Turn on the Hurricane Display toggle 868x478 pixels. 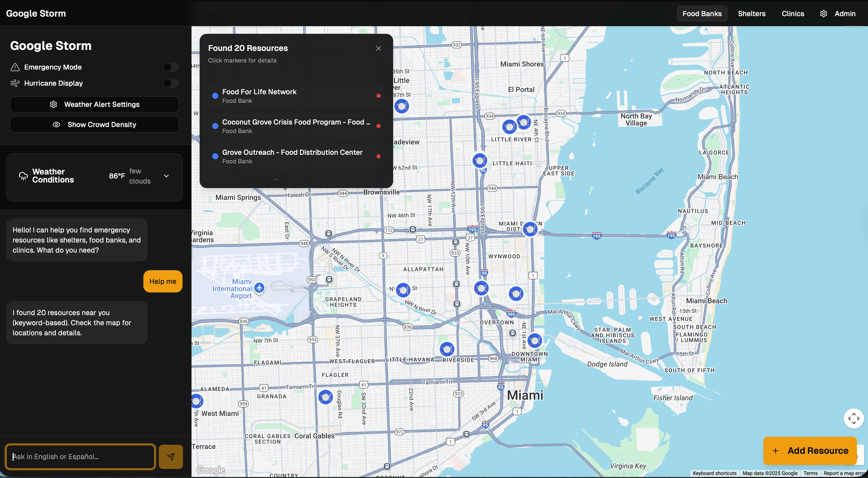click(x=170, y=83)
